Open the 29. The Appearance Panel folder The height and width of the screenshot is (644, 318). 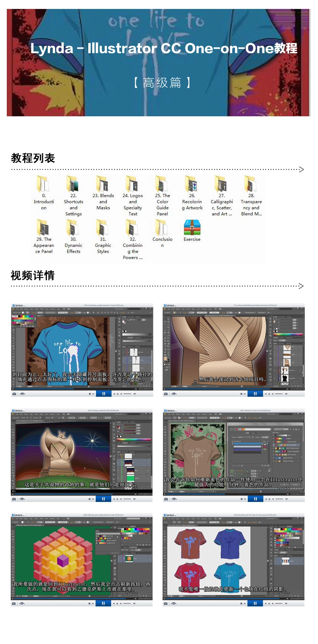click(x=44, y=236)
